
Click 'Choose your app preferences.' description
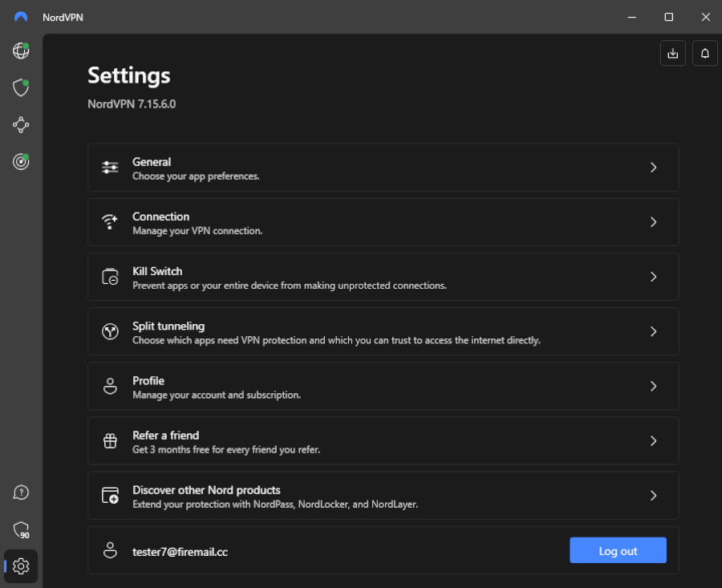click(x=196, y=176)
